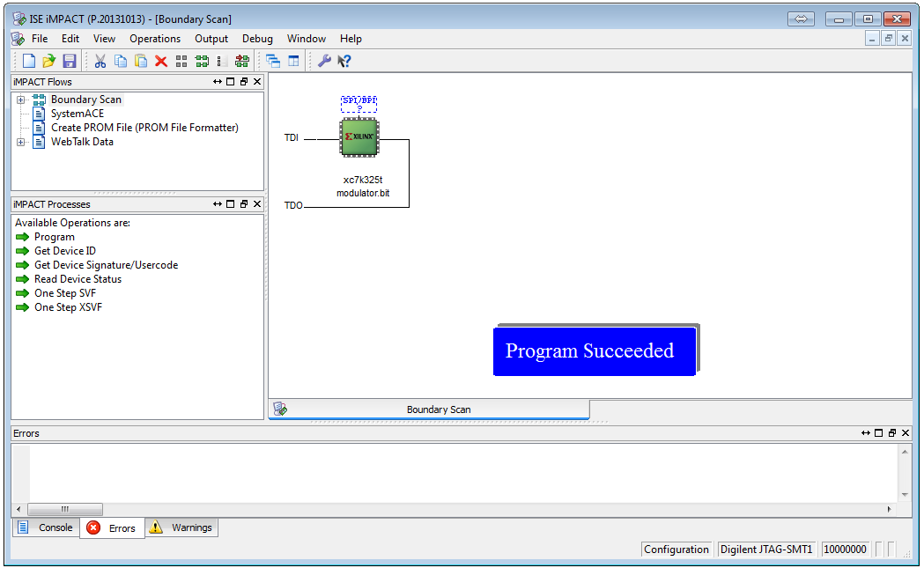Select the Xilinx chip icon in the chain
924x568 pixels.
click(359, 137)
